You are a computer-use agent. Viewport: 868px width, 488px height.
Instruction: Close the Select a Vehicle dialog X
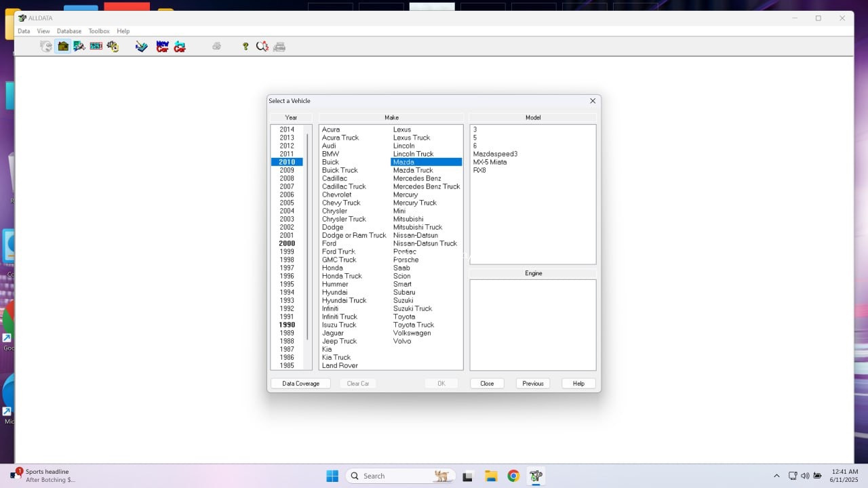(x=593, y=101)
